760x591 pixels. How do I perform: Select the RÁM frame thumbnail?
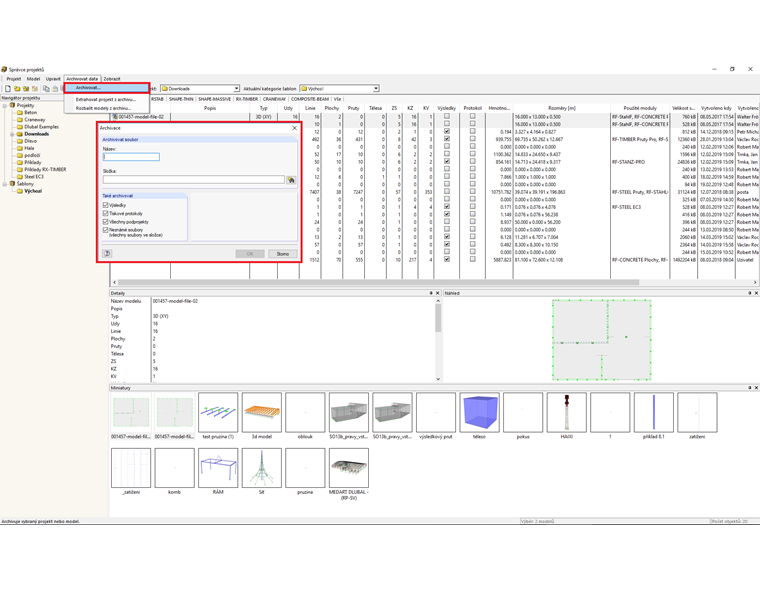(218, 468)
